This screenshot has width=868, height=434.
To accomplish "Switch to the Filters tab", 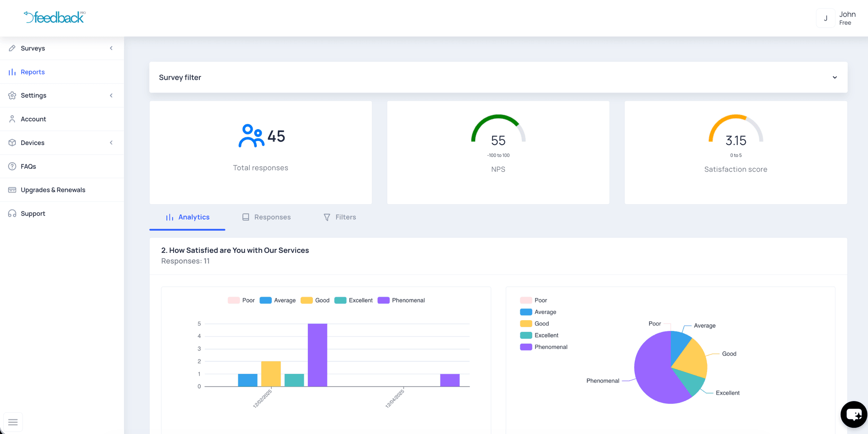I will pyautogui.click(x=340, y=217).
